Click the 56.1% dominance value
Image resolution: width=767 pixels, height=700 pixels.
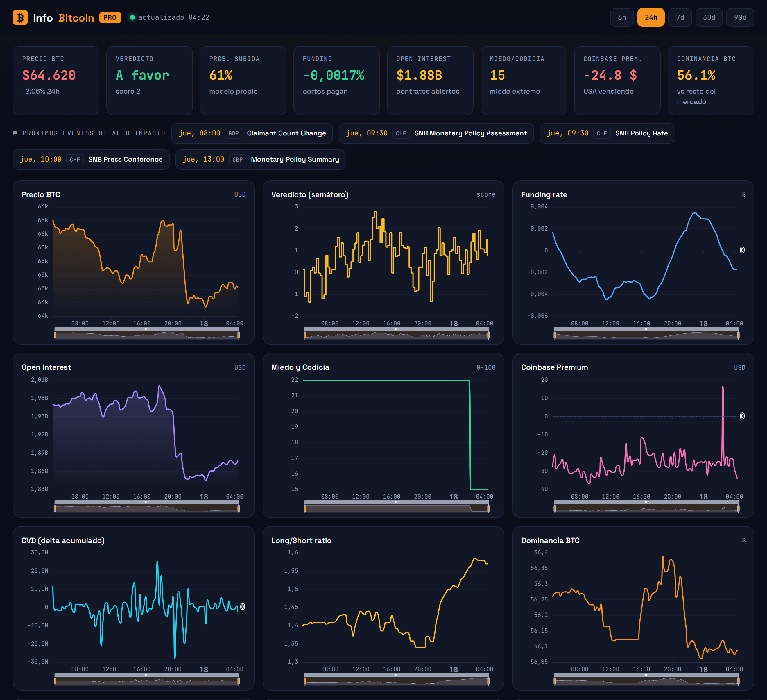(696, 75)
